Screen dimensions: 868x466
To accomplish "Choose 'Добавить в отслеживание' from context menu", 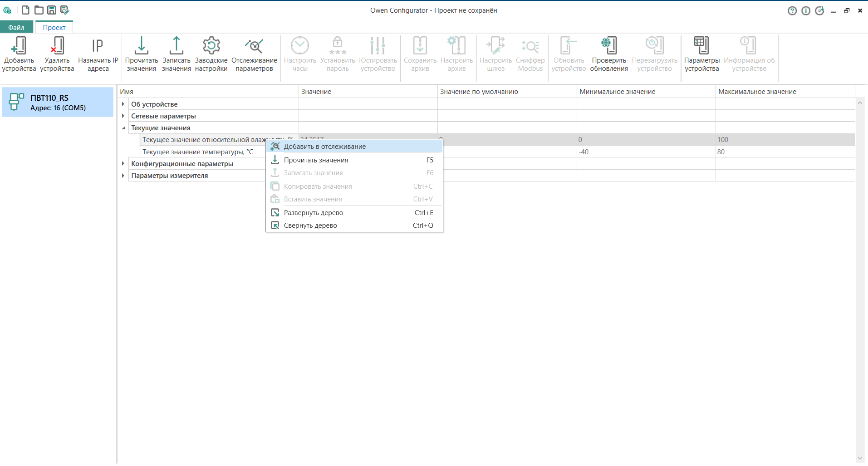I will click(x=324, y=147).
